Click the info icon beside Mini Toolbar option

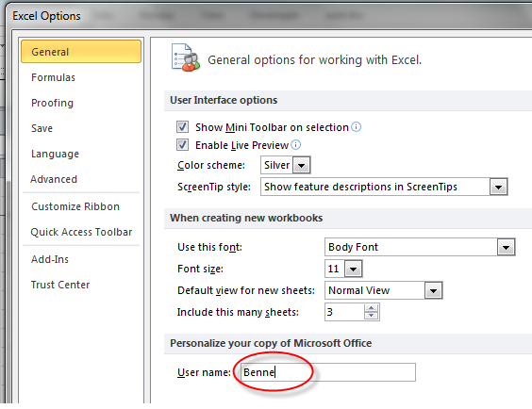356,127
